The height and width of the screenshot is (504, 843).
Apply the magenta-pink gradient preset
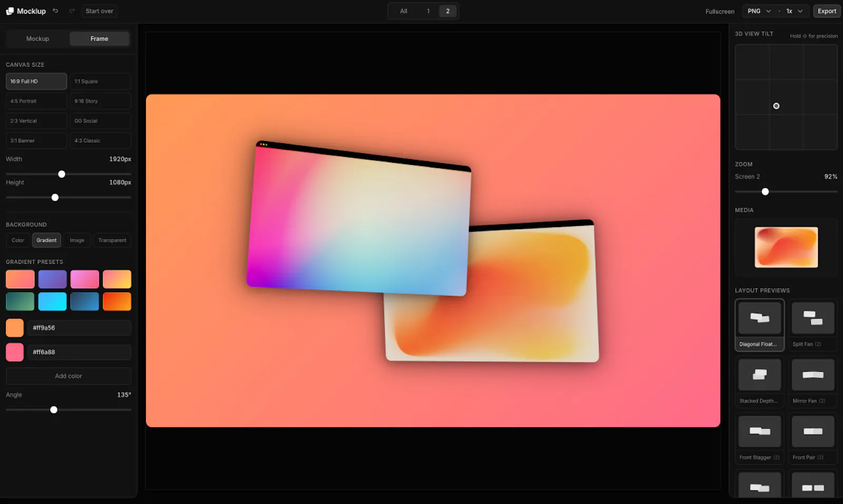[85, 279]
